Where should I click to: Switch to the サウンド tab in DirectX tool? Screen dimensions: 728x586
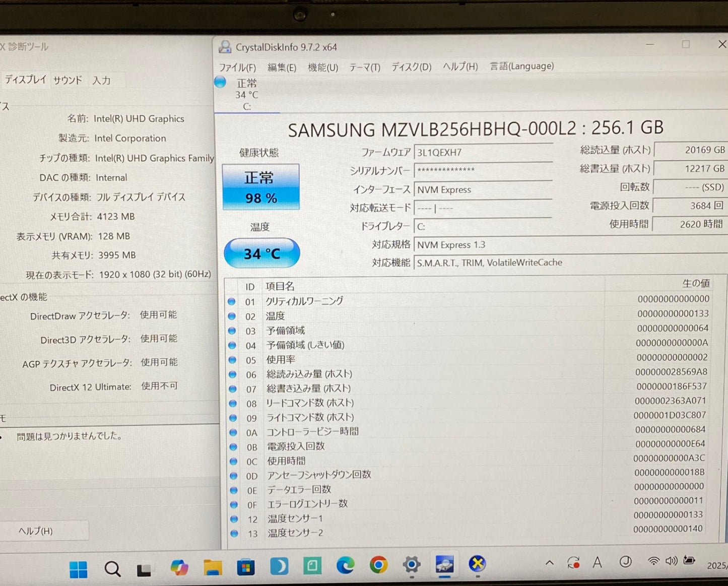coord(68,80)
